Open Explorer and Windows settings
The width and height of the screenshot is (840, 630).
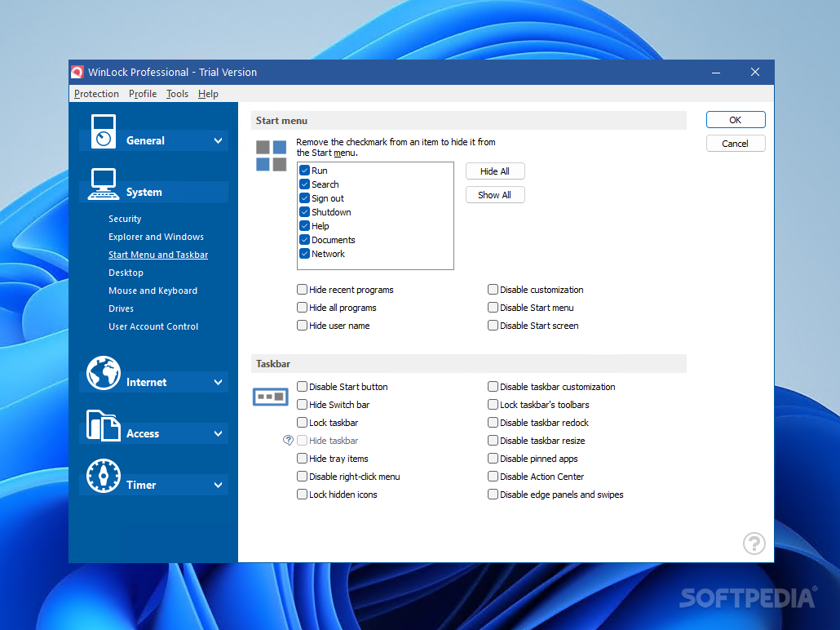tap(156, 237)
